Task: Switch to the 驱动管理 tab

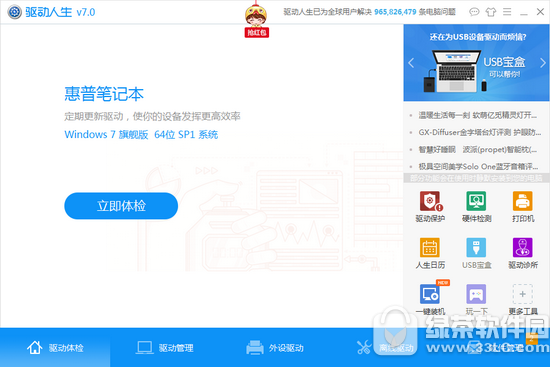Action: click(165, 348)
